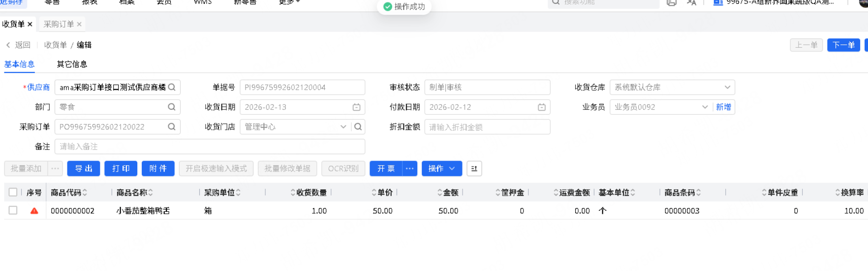The height and width of the screenshot is (271, 868).
Task: Open the WMS top menu item
Action: [203, 2]
